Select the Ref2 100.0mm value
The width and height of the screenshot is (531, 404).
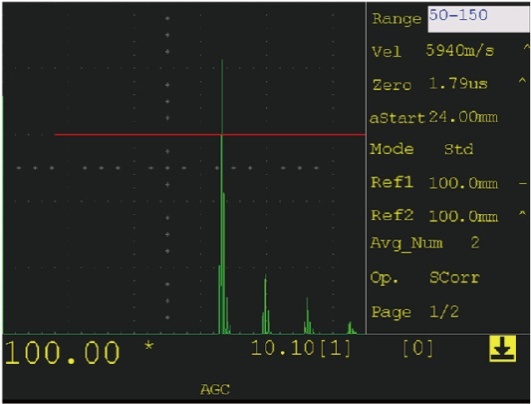click(x=434, y=216)
